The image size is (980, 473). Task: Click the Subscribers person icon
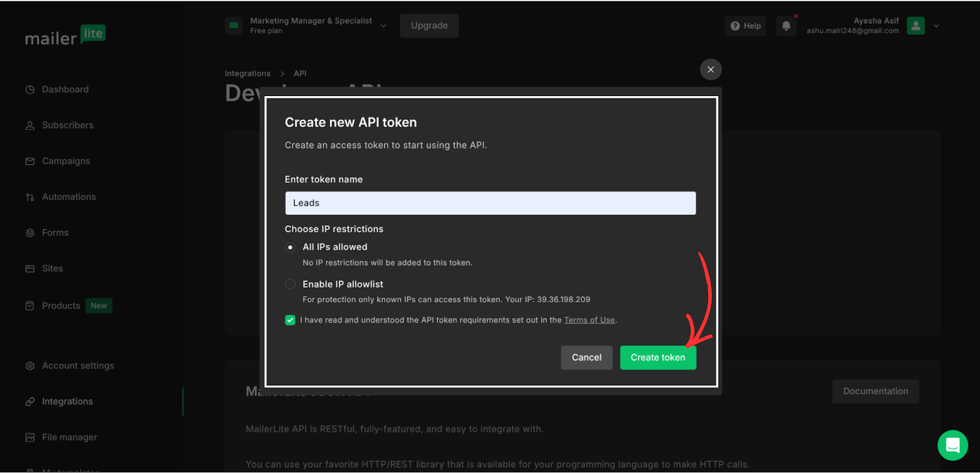[30, 125]
